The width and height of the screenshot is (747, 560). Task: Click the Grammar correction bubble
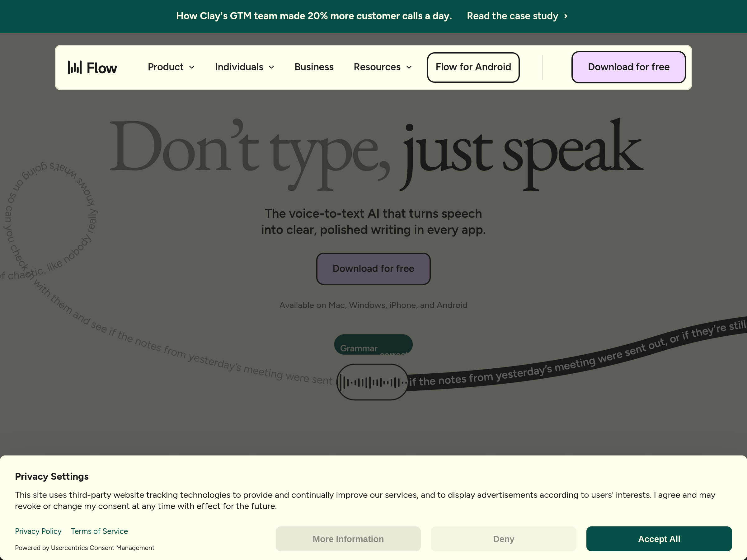coord(373,345)
